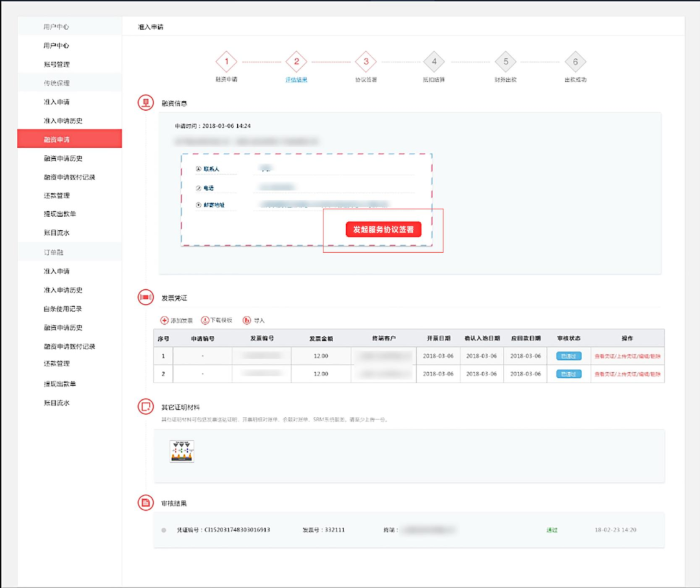This screenshot has width=700, height=588.
Task: Click the 融资信息 section icon
Action: click(146, 103)
